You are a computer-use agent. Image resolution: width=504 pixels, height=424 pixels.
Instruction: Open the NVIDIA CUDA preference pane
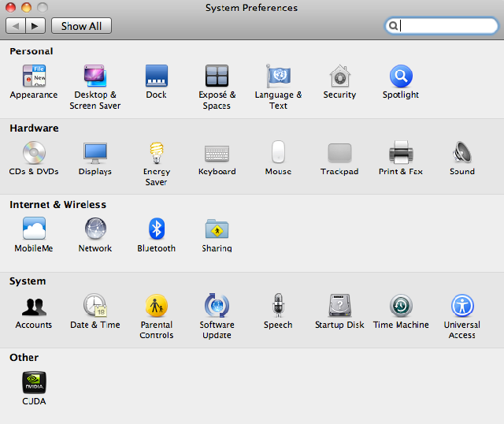point(34,384)
